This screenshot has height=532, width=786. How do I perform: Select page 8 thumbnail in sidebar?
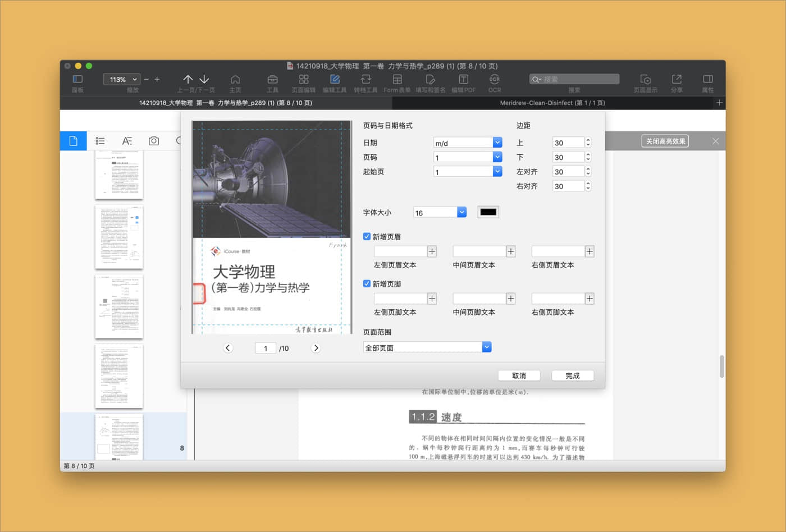click(119, 437)
